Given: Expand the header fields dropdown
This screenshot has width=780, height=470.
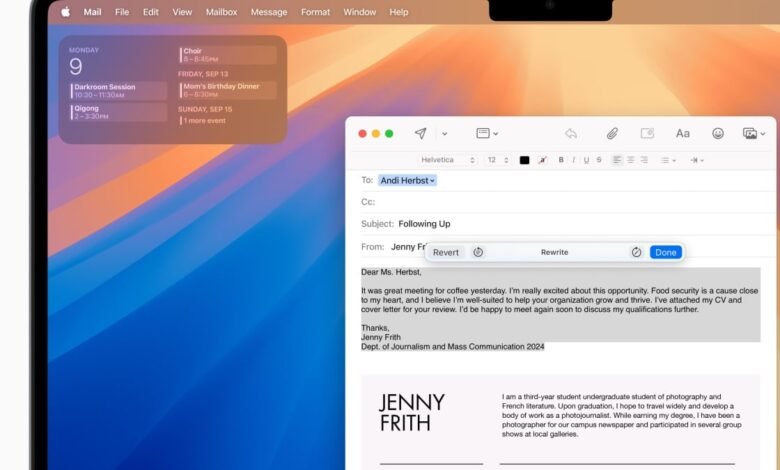Looking at the screenshot, I should 487,134.
